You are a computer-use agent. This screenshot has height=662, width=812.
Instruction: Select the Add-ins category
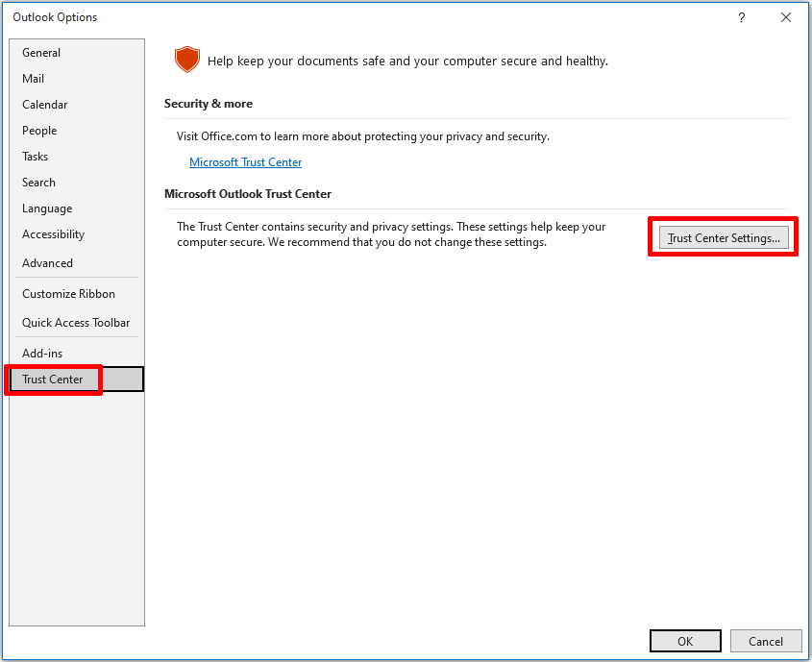[42, 354]
